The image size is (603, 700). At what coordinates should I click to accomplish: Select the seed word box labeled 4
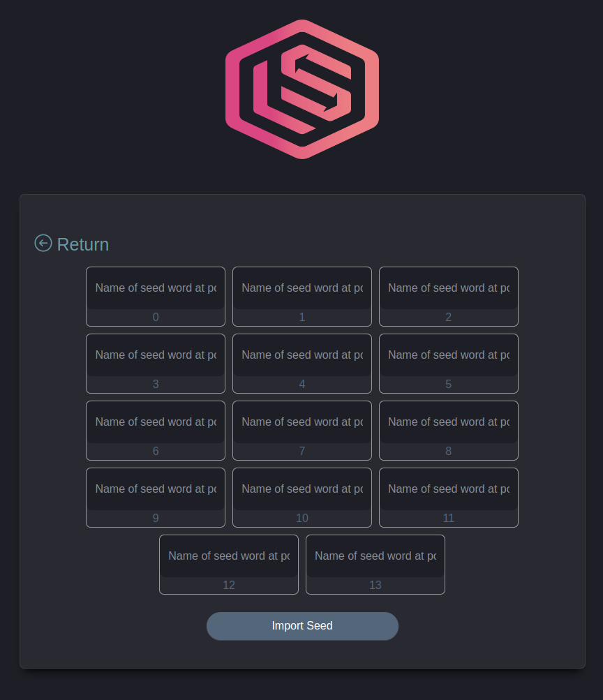302,355
